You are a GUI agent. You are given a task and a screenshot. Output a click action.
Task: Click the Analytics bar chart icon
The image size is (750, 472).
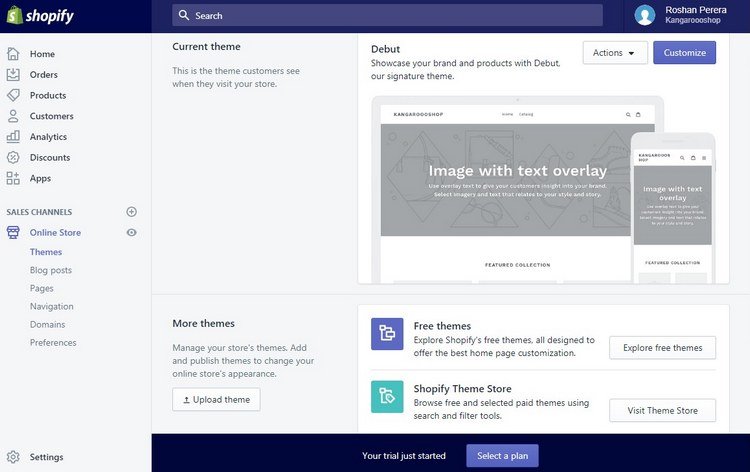pyautogui.click(x=13, y=136)
